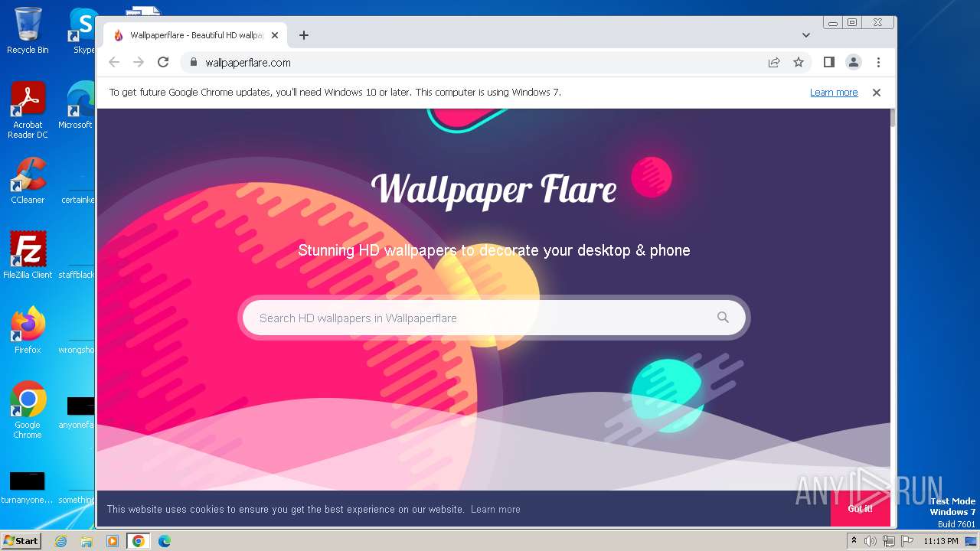The image size is (980, 551).
Task: Close the Wallpaperflare tab
Action: [x=275, y=35]
